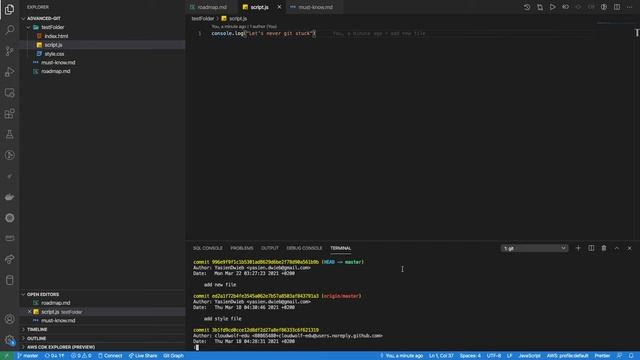Open the Extensions view
This screenshot has height=360, width=640.
[x=9, y=113]
